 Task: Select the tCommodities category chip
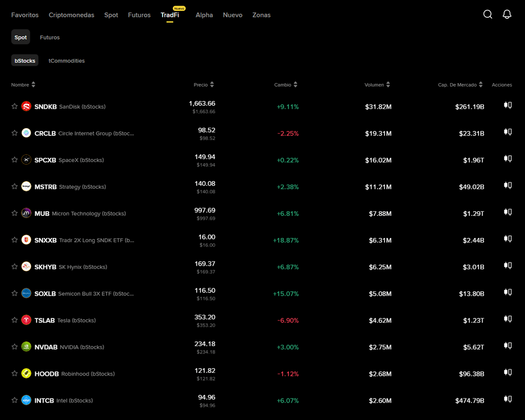(x=67, y=61)
